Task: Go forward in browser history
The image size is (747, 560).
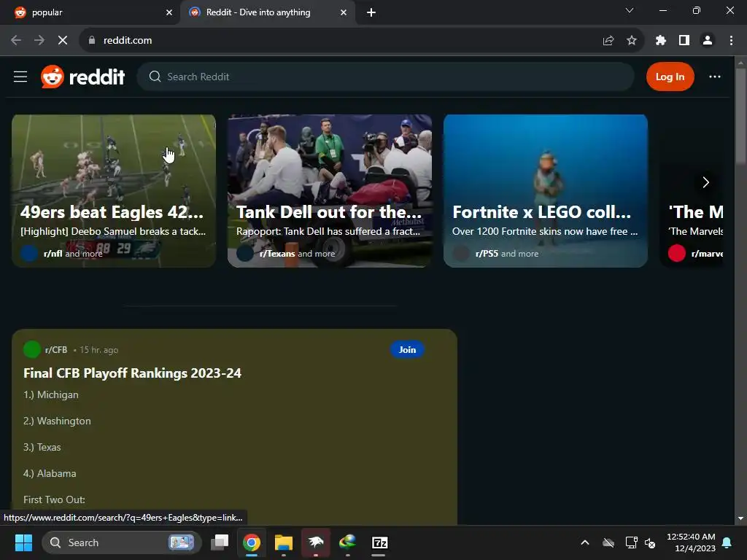Action: [39, 41]
